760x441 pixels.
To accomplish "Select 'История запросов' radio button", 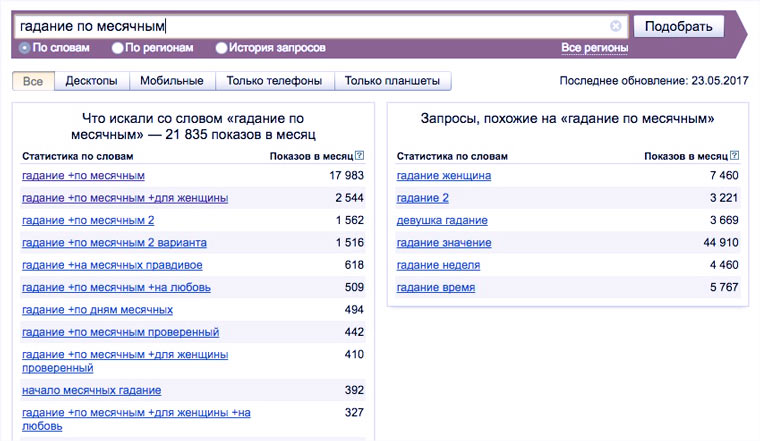I will [x=222, y=48].
